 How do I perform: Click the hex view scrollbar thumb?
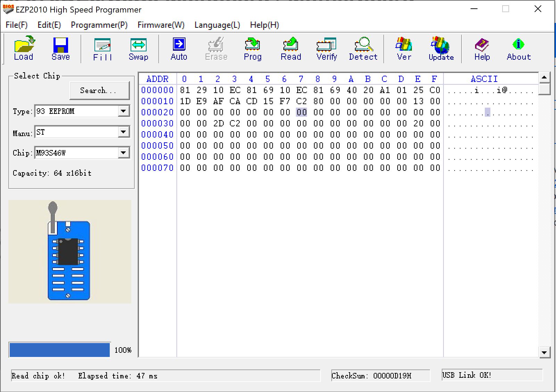(x=544, y=89)
